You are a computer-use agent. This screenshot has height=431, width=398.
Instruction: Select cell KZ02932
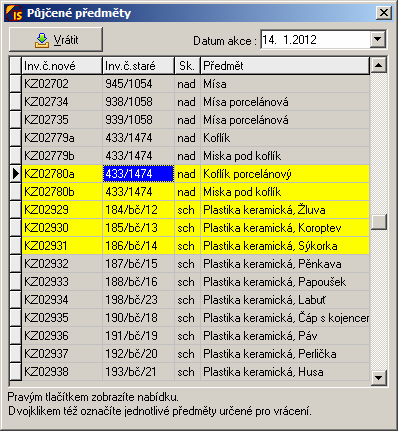[x=62, y=264]
